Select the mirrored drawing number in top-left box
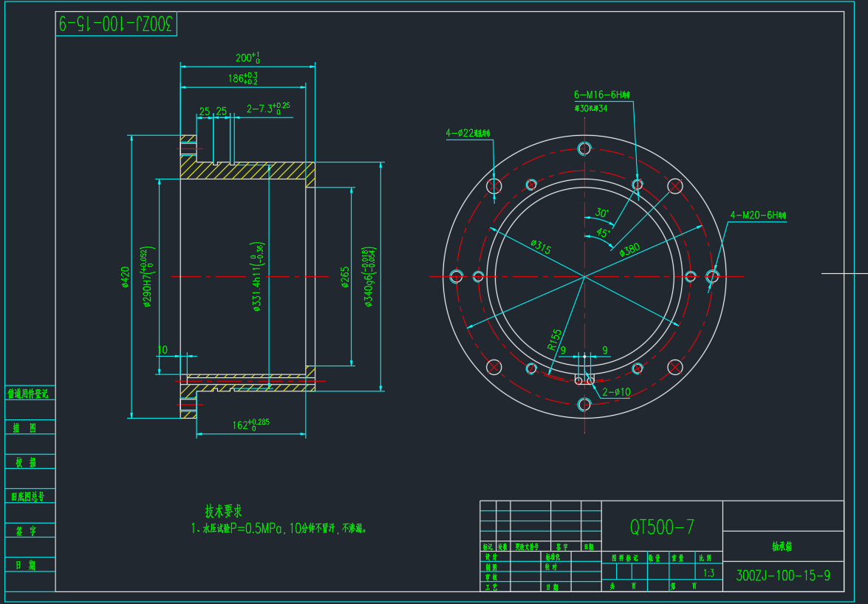This screenshot has width=868, height=604. click(x=116, y=24)
